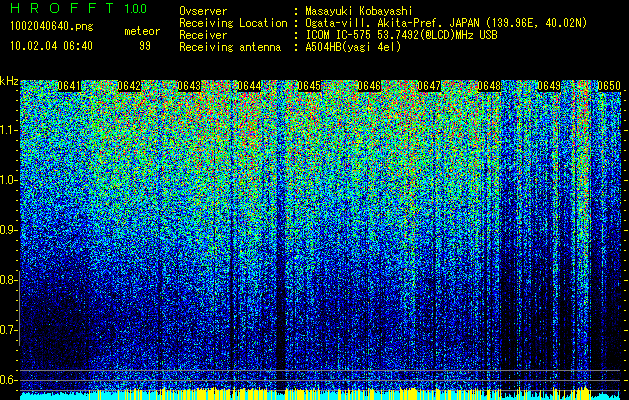Click the meteor label
Screen dimensions: 629x400
(x=142, y=31)
